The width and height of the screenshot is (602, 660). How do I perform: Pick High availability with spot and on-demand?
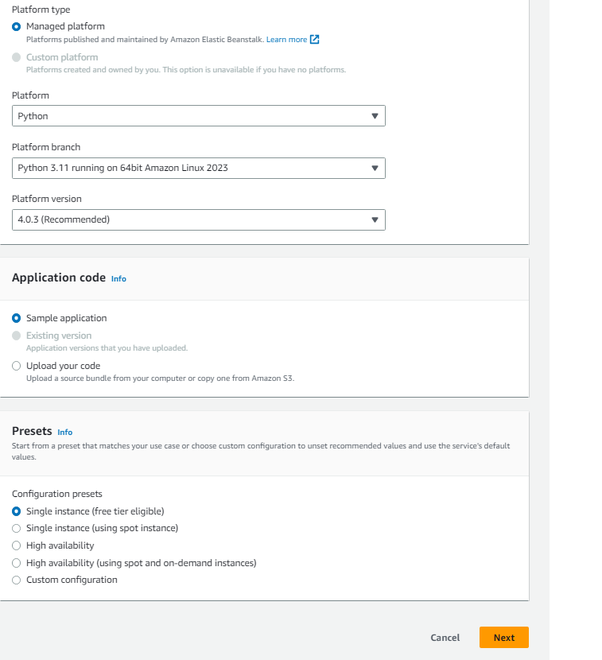(16, 563)
